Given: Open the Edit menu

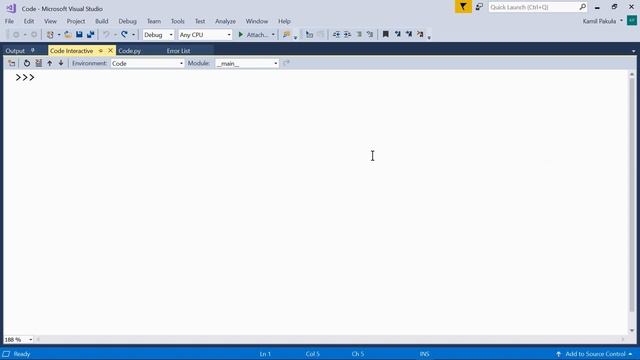Looking at the screenshot, I should [x=29, y=21].
